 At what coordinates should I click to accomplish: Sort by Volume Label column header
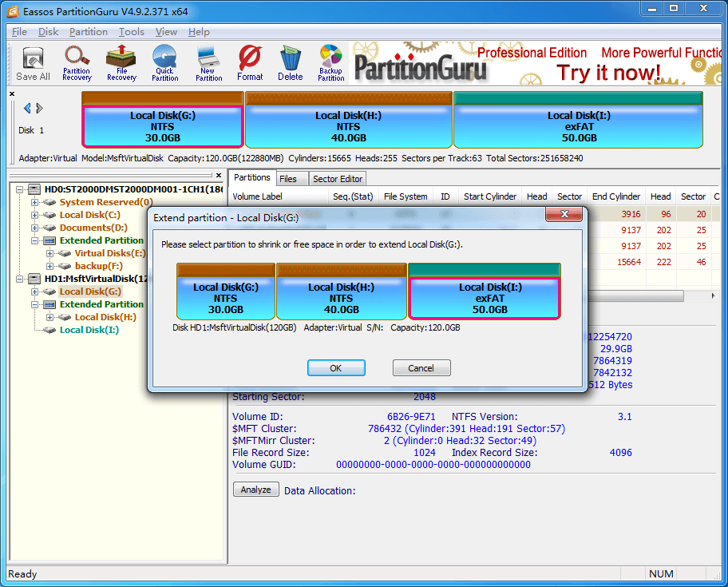coord(278,196)
